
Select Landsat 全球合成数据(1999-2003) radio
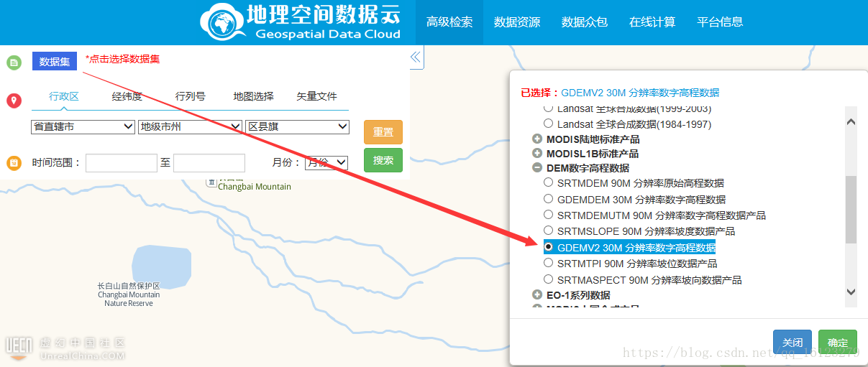pyautogui.click(x=549, y=108)
